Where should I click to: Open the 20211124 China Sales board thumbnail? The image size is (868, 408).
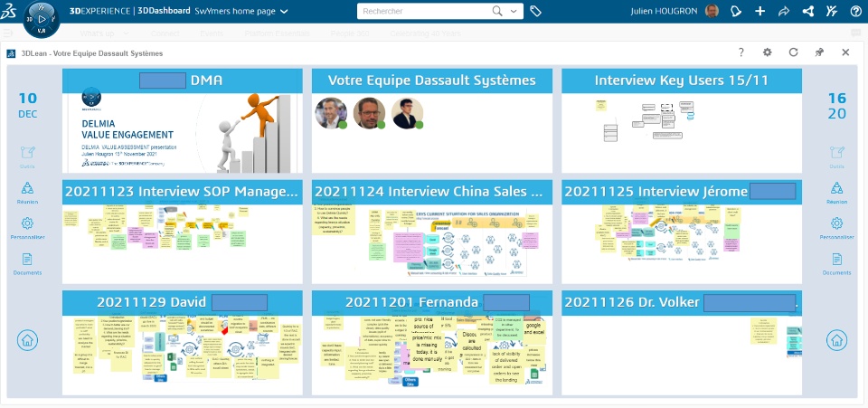tap(432, 244)
